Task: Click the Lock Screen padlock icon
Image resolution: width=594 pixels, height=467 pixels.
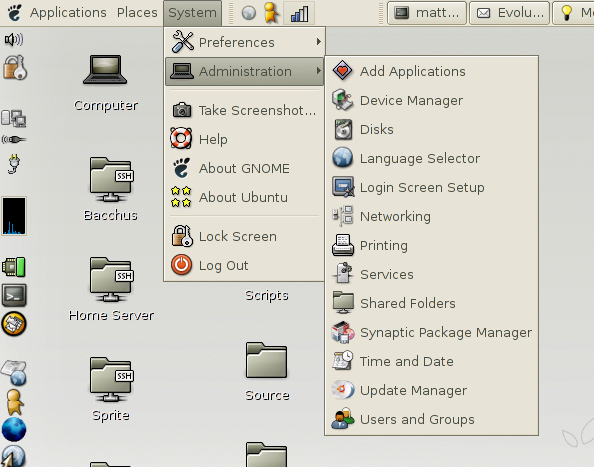Action: (x=182, y=236)
